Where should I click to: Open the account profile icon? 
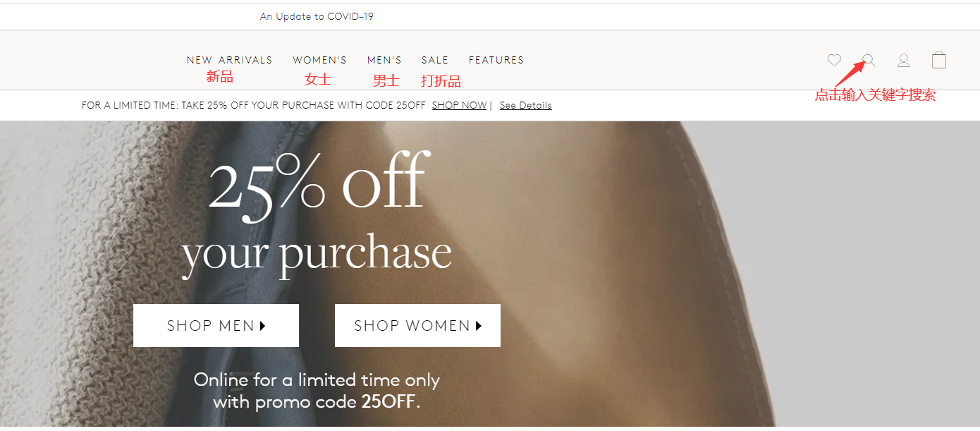point(903,61)
